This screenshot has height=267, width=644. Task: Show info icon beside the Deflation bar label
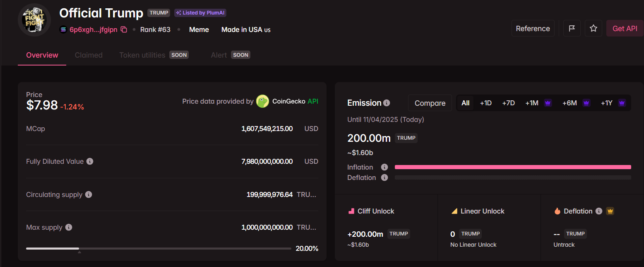click(384, 177)
